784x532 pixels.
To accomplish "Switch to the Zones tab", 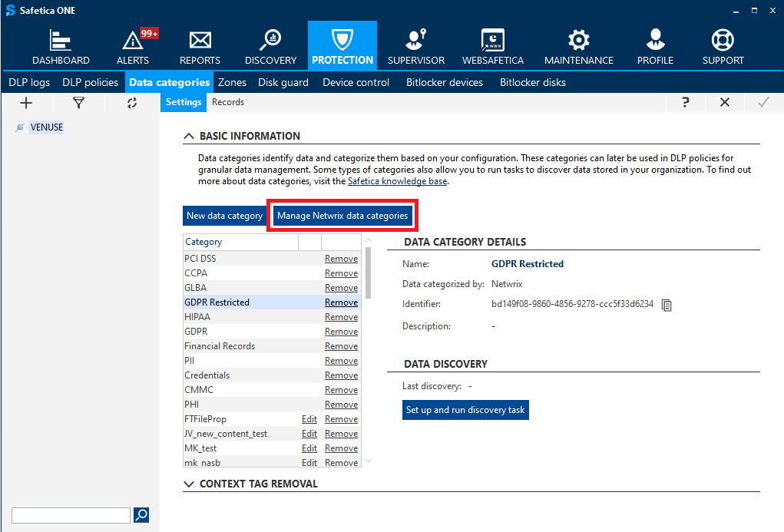I will 233,82.
